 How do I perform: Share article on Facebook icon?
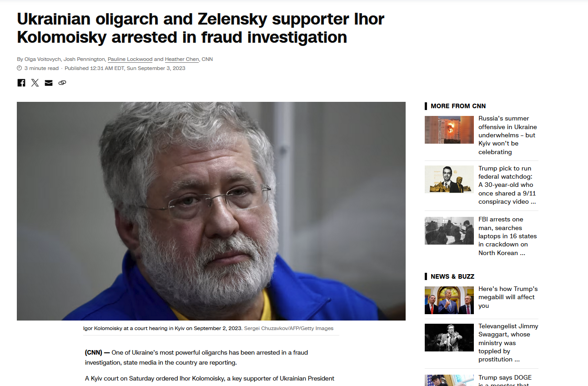click(x=21, y=83)
